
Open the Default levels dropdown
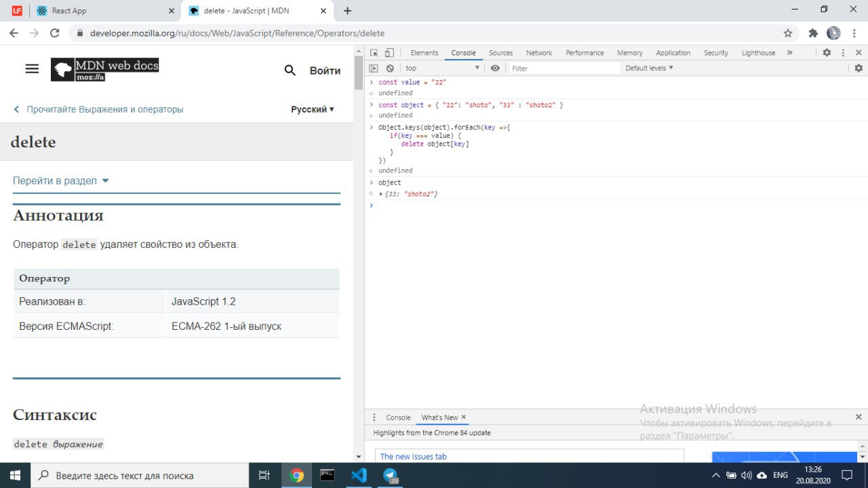coord(649,68)
